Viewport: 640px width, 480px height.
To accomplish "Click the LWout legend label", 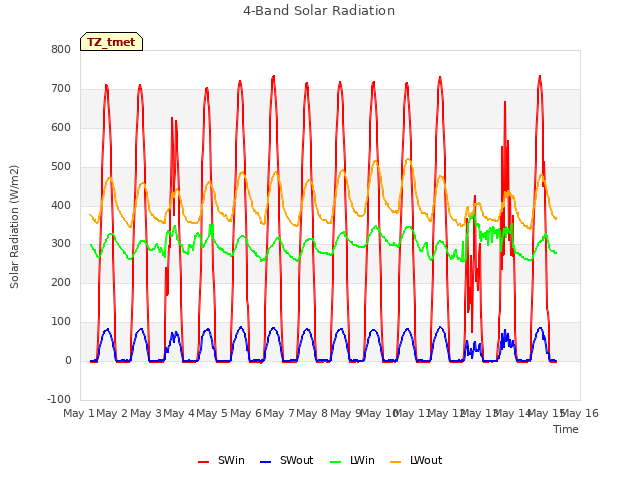I will point(426,460).
